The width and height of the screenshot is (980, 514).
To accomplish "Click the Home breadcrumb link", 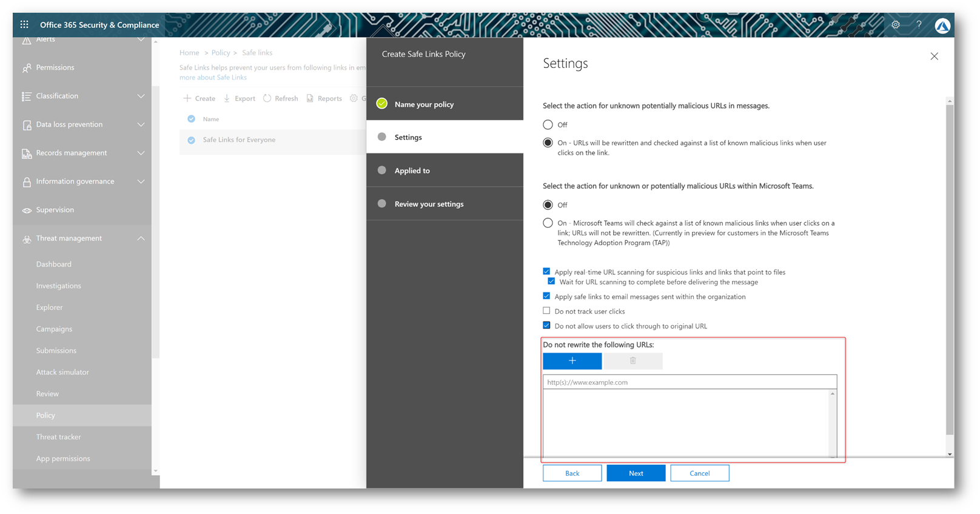I will point(189,53).
